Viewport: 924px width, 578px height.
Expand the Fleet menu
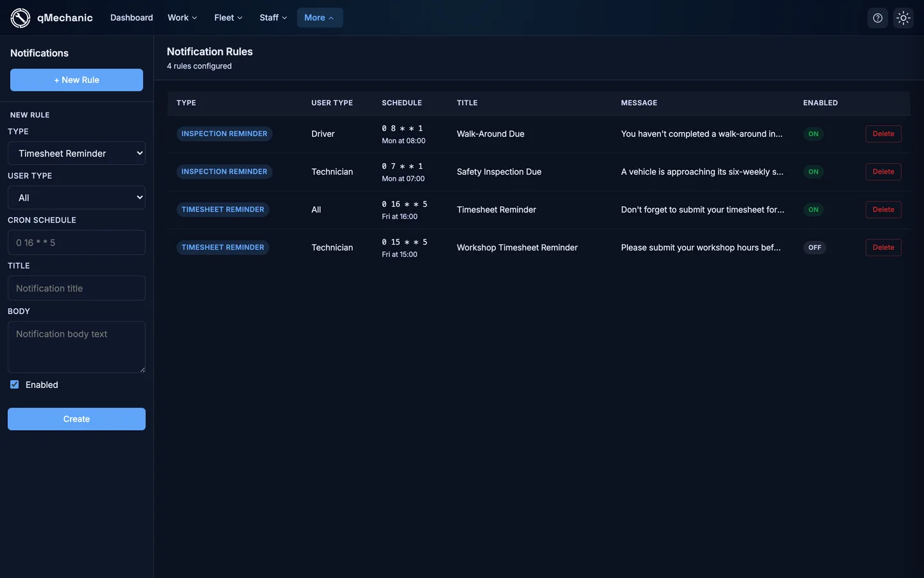pos(228,18)
